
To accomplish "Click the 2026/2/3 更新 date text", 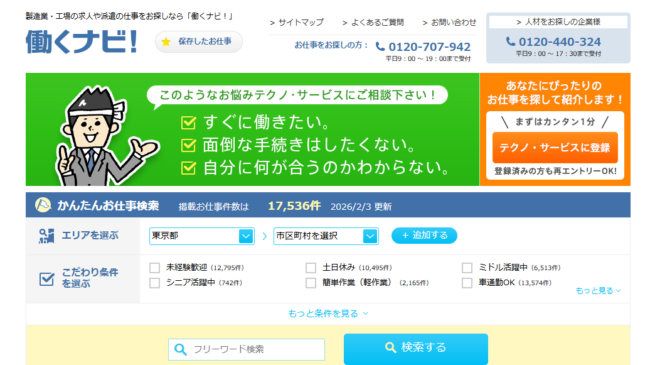I will point(361,207).
